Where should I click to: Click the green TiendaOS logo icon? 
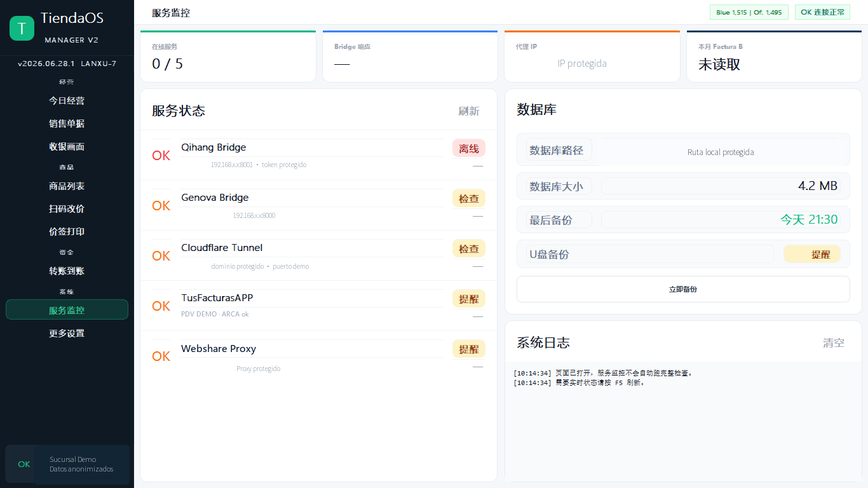point(22,28)
